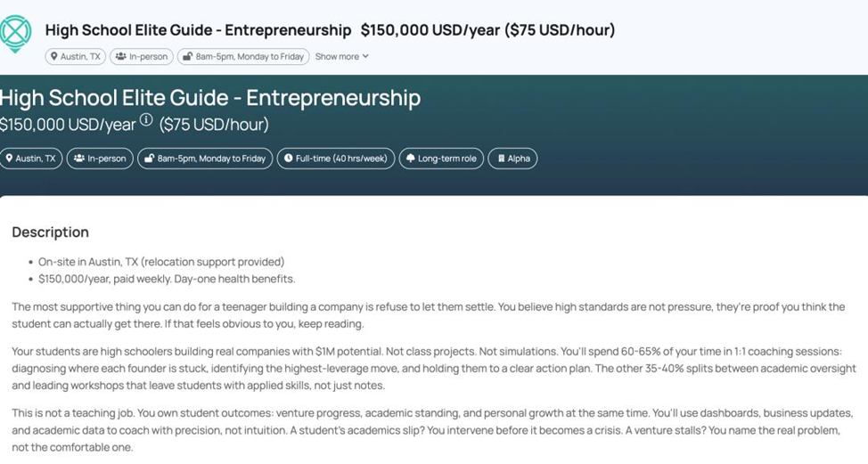868x464 pixels.
Task: Click the location pin icon in header chip
Action: tap(53, 56)
